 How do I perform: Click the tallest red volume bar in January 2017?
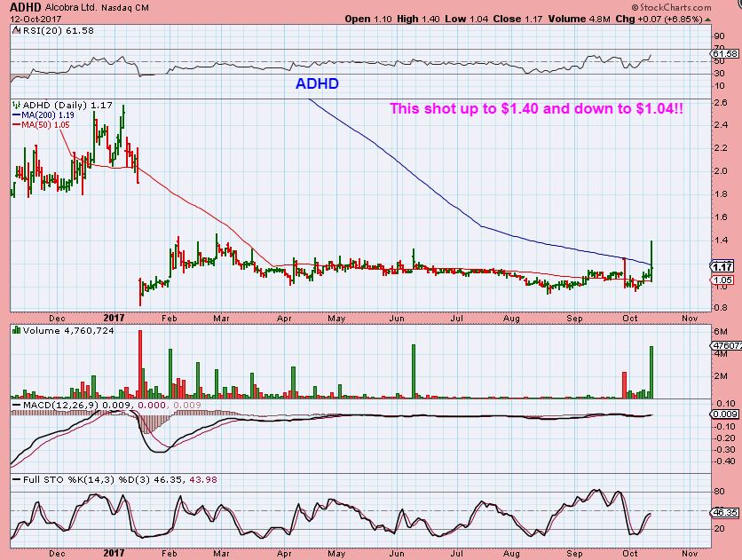click(140, 364)
